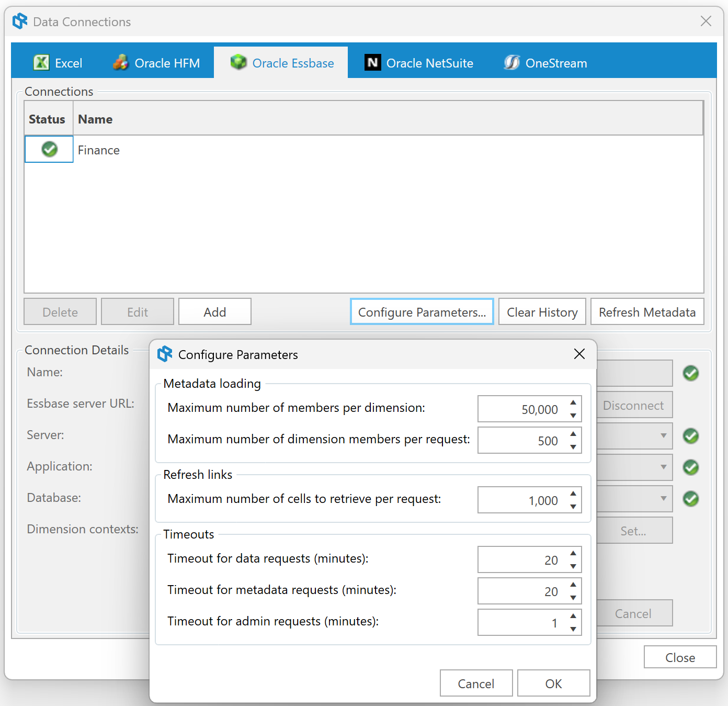Click OK in Configure Parameters dialog
This screenshot has height=706, width=728.
[554, 683]
